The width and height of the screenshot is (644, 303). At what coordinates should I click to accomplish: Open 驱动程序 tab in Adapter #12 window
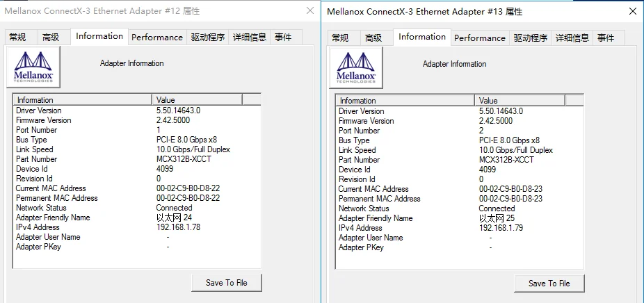pyautogui.click(x=208, y=38)
